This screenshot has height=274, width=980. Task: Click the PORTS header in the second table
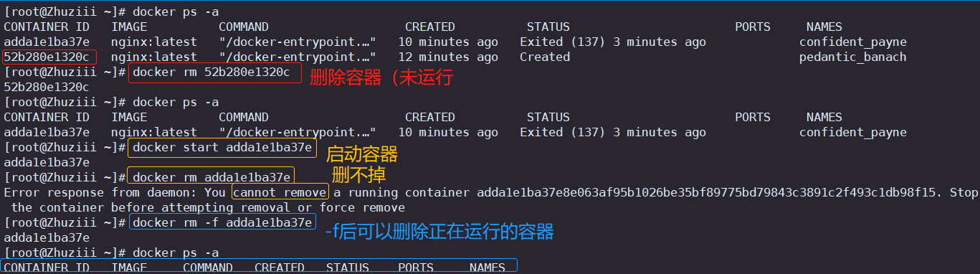pos(753,117)
